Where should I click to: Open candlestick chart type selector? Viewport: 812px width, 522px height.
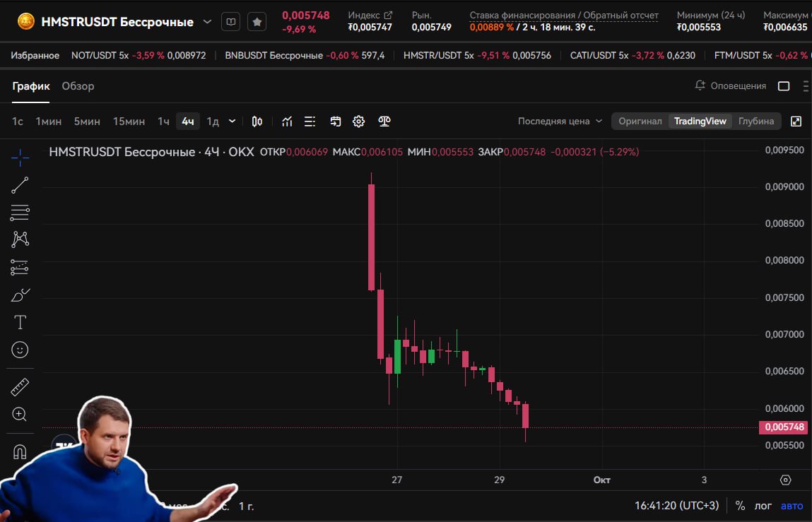pos(257,121)
